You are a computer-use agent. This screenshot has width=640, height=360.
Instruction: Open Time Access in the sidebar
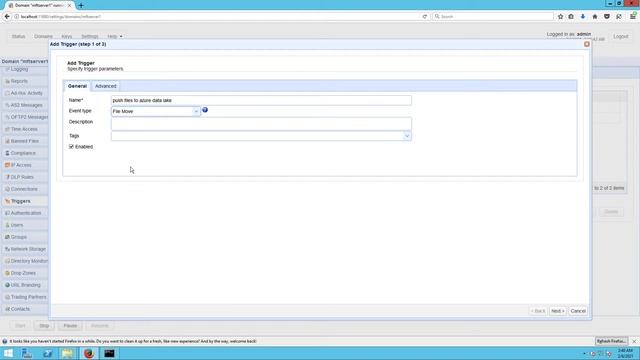pyautogui.click(x=24, y=129)
